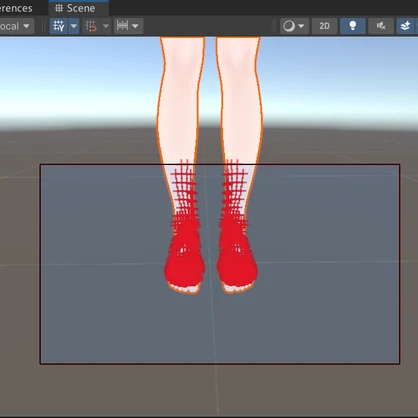Open draw mode shading sphere dropdown
The height and width of the screenshot is (418, 418).
[x=293, y=26]
